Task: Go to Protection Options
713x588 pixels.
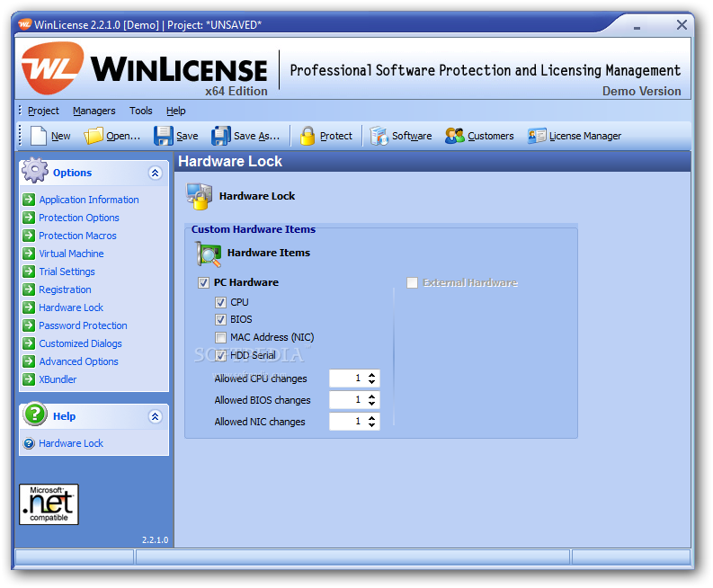Action: click(x=78, y=218)
